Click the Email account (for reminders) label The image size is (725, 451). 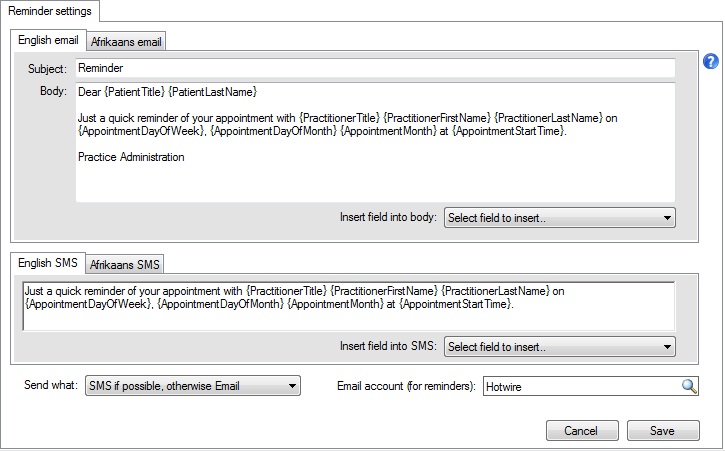406,386
